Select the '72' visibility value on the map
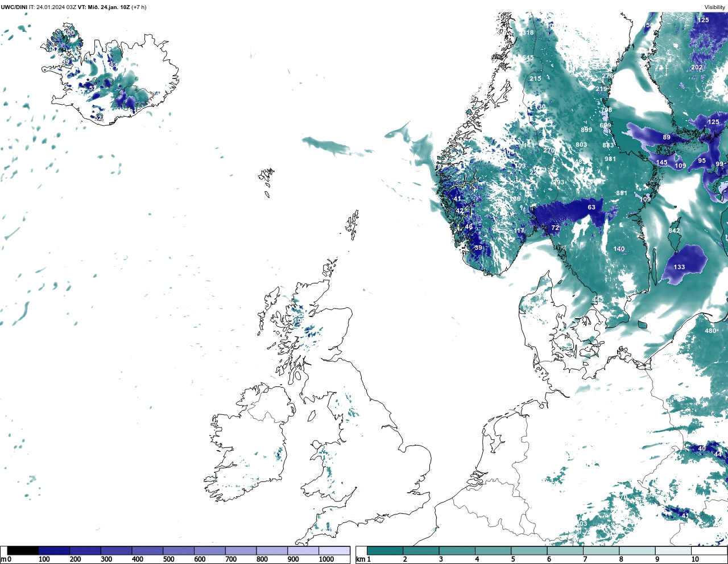This screenshot has height=564, width=728. 555,228
